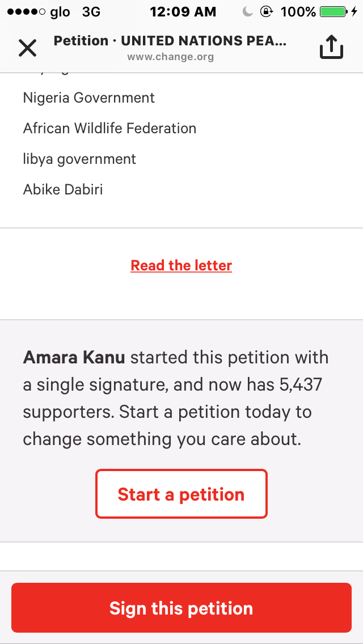Tap the Do Not Disturb moon icon
The height and width of the screenshot is (644, 363).
[x=247, y=11]
